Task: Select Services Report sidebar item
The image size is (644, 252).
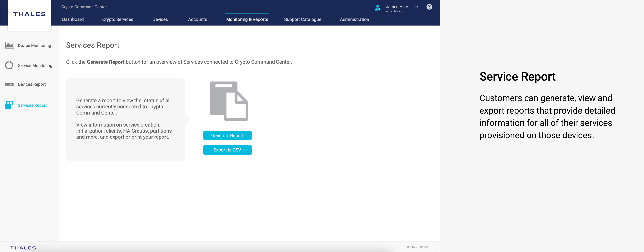Action: [32, 105]
